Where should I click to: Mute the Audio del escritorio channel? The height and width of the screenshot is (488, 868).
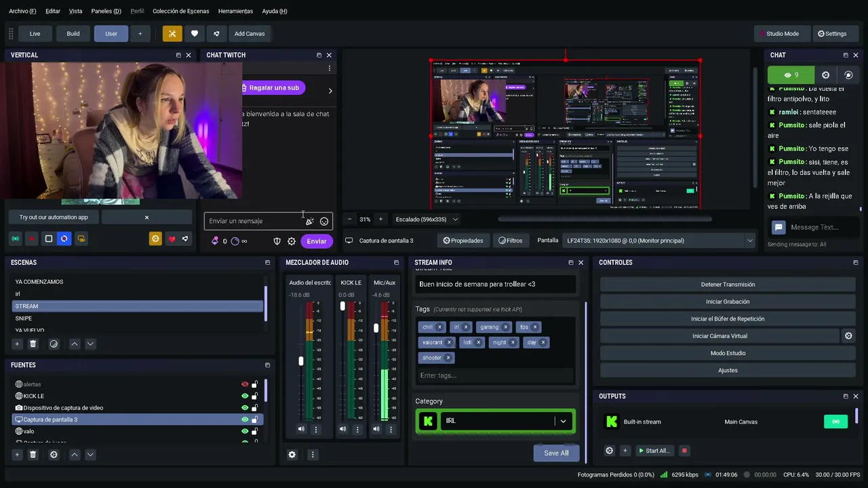point(301,429)
